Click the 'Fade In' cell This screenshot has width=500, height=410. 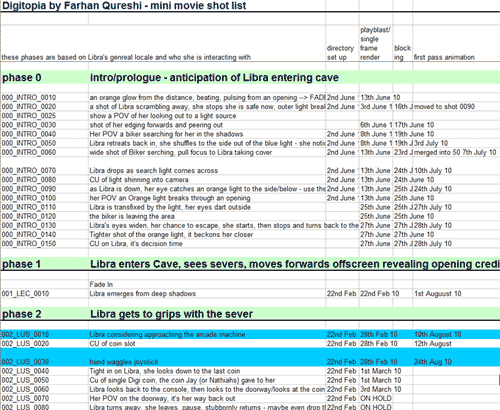101,284
